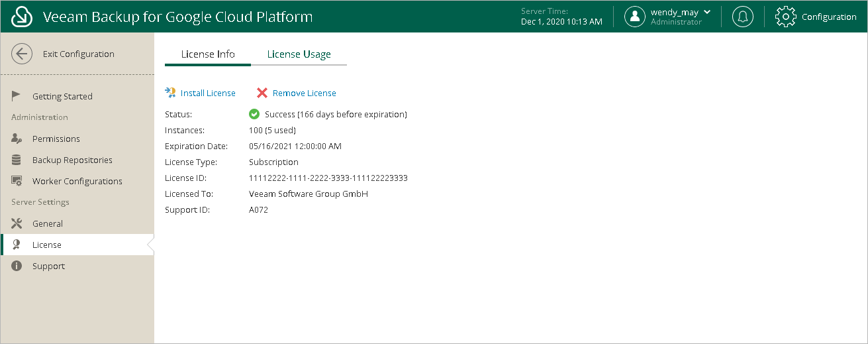Open notifications via the bell icon

[743, 17]
